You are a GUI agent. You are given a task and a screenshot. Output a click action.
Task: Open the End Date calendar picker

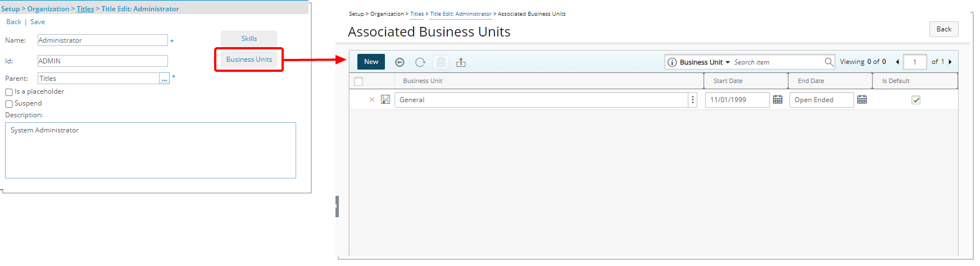862,99
